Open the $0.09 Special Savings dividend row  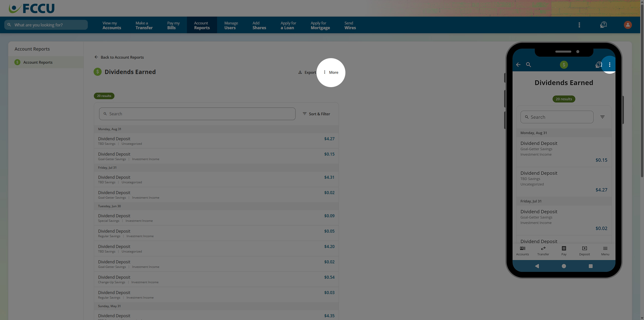coord(216,218)
